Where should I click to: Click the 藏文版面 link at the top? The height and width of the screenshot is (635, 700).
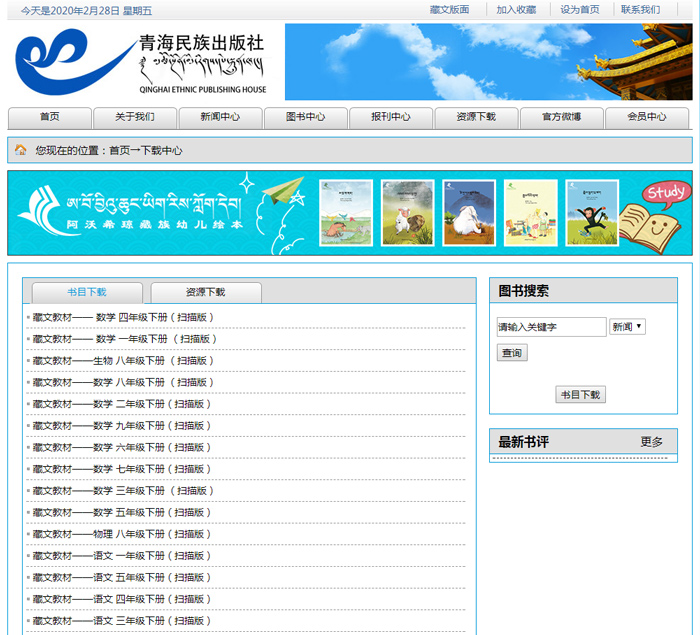(x=449, y=10)
